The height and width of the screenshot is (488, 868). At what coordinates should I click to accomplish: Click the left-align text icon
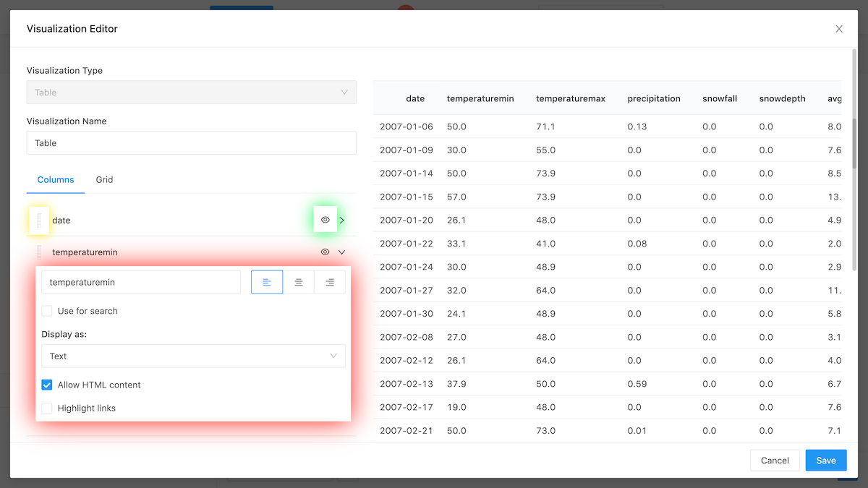coord(267,282)
